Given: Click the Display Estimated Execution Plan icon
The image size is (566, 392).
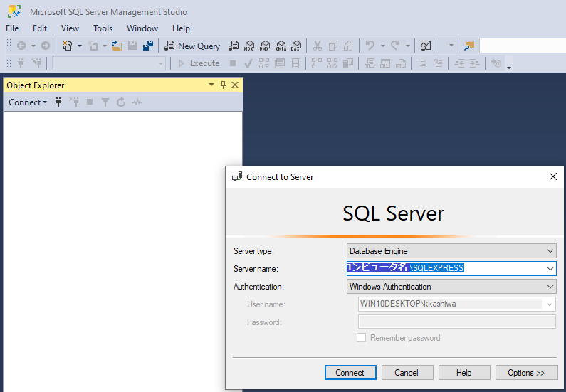Looking at the screenshot, I should pos(264,63).
